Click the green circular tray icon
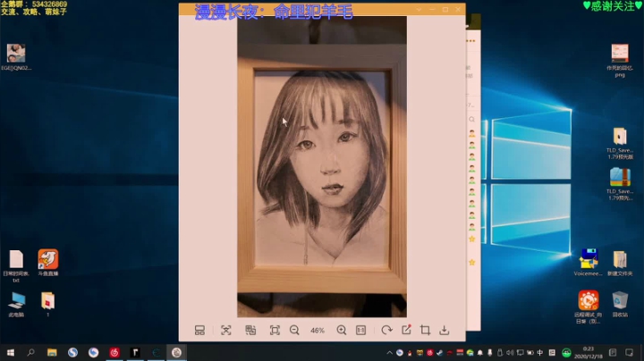644x361 pixels. coord(566,353)
